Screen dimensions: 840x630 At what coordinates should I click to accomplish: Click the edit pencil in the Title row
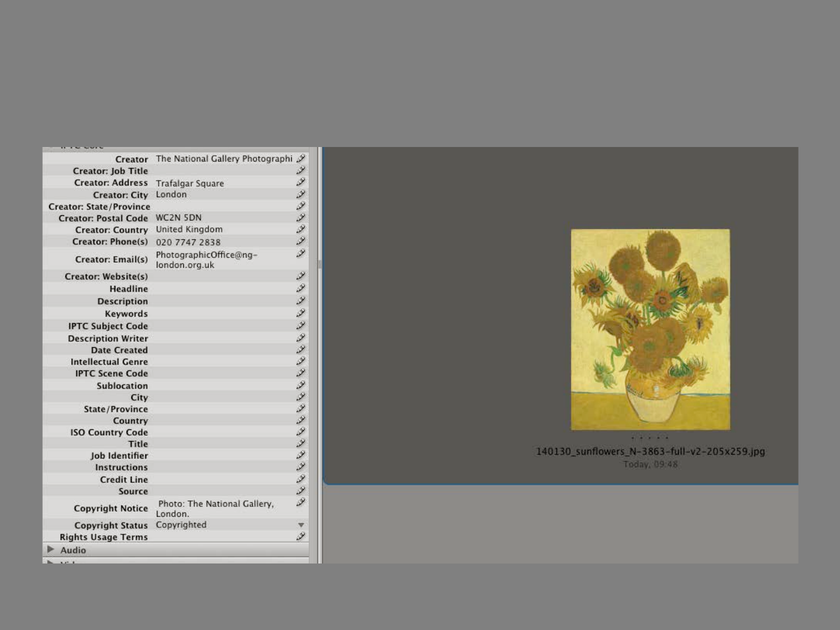pyautogui.click(x=301, y=443)
